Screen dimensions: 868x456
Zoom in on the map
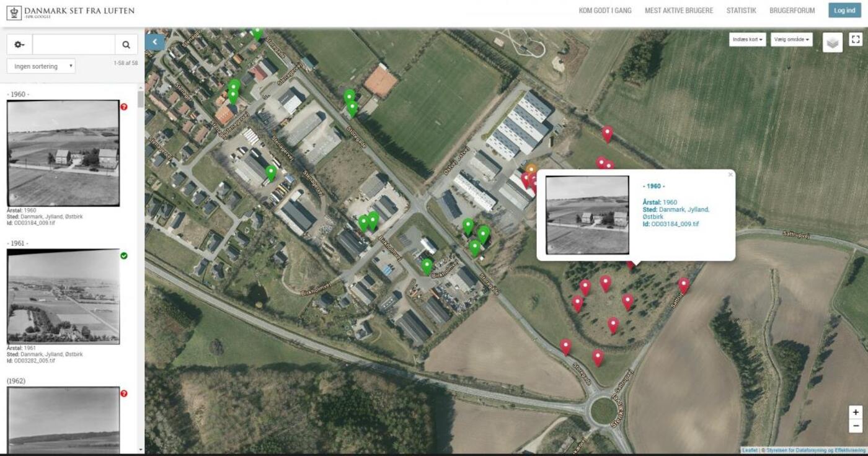(856, 413)
